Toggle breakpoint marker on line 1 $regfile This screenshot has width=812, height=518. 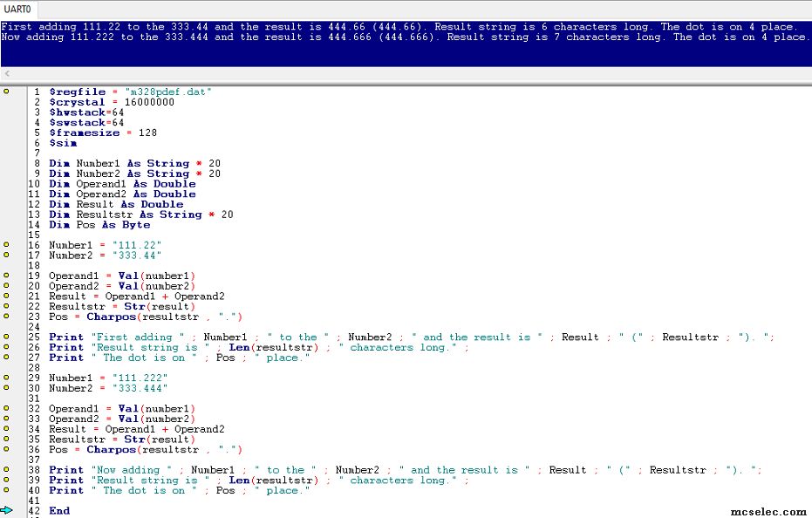(7, 92)
